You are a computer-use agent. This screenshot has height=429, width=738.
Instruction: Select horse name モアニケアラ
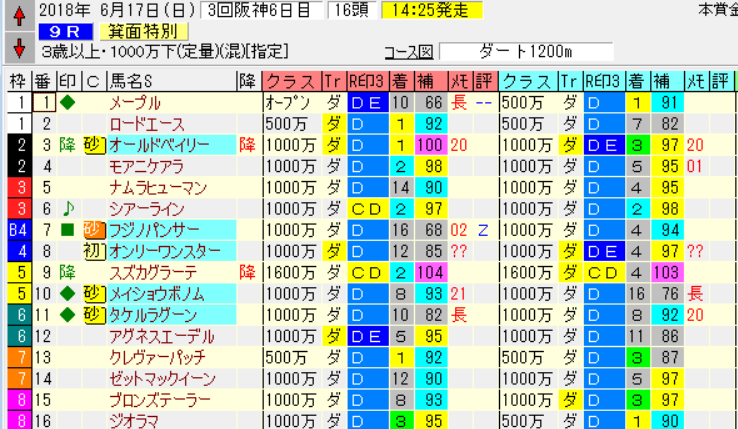146,166
